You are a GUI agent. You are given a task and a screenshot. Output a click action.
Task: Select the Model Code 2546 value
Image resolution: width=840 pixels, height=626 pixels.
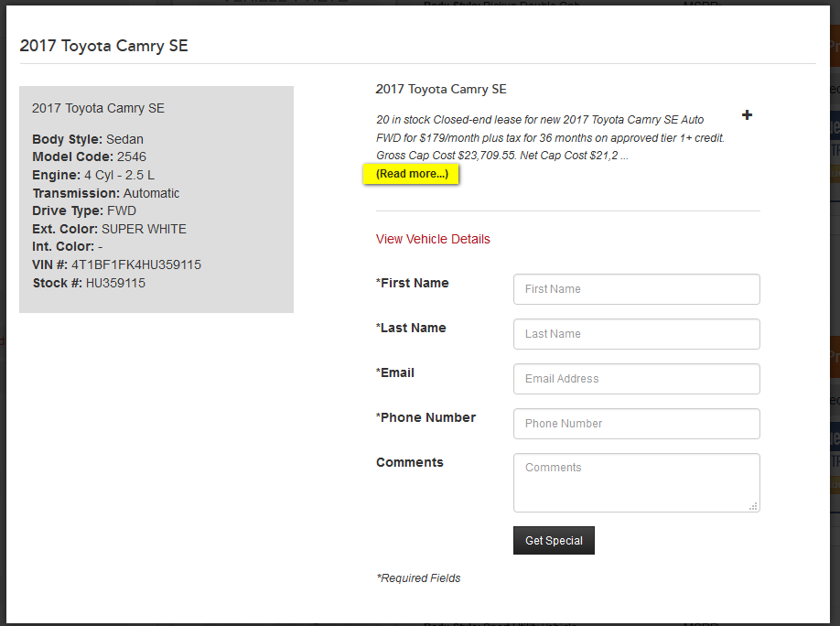(131, 157)
